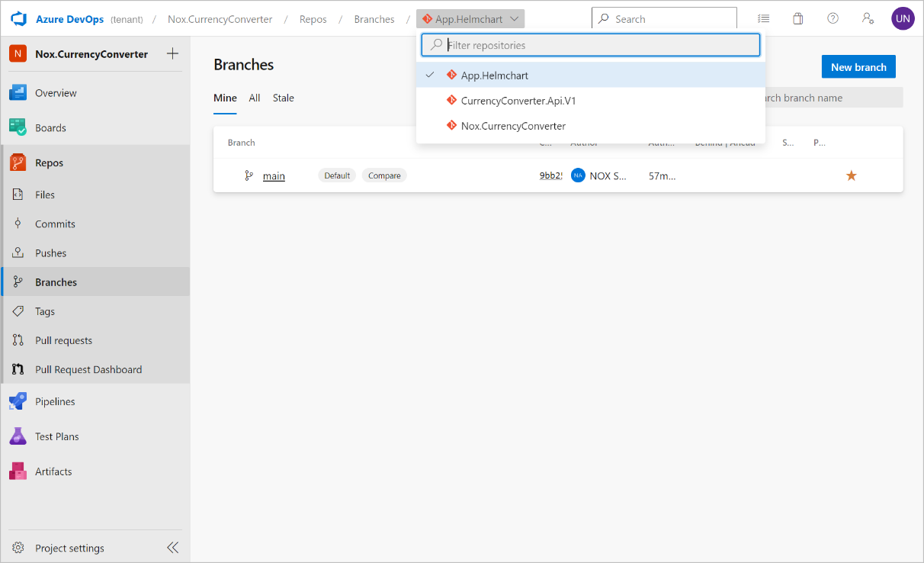Collapse the App.Helmchart repository dropdown
The width and height of the screenshot is (924, 563).
click(x=470, y=19)
